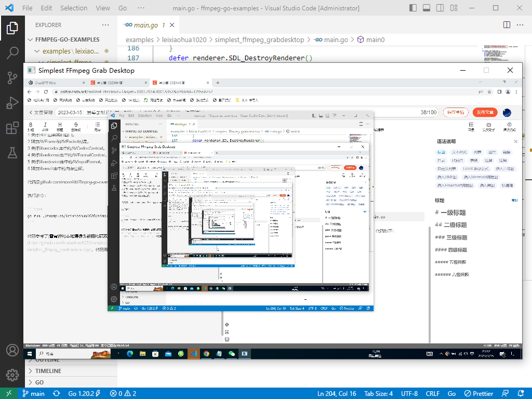Split the editor to the right

click(507, 25)
